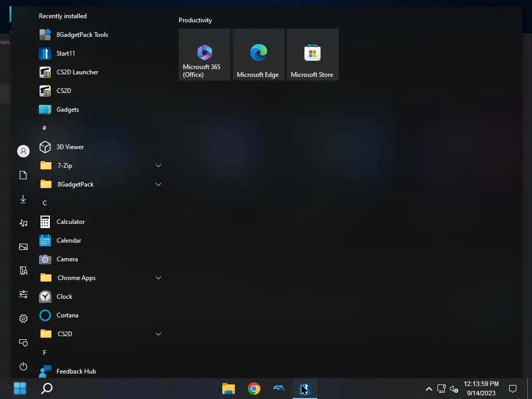Screen dimensions: 532x399
Task: Open 3D Viewer
Action: coord(100,147)
